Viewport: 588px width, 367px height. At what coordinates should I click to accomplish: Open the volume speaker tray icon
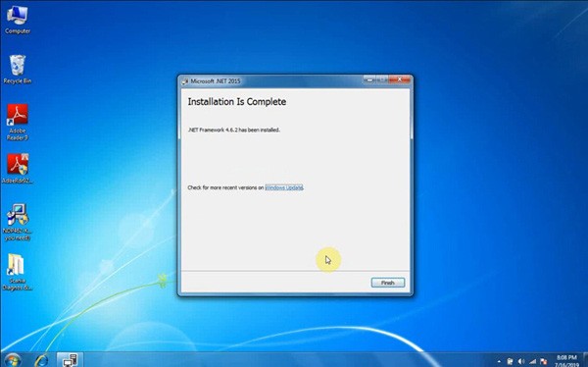pyautogui.click(x=521, y=361)
